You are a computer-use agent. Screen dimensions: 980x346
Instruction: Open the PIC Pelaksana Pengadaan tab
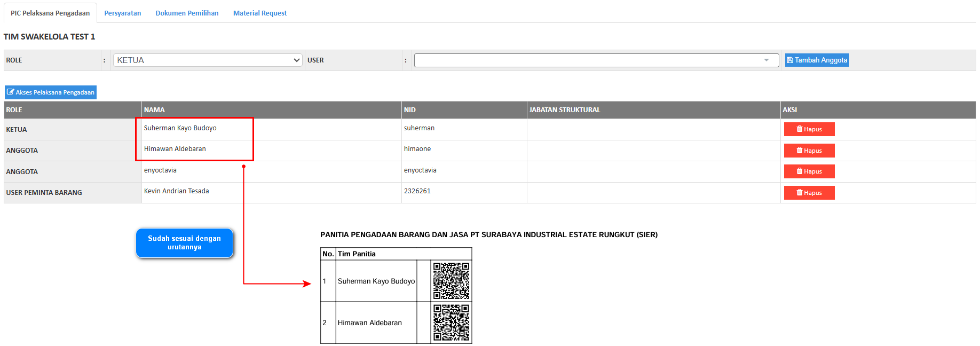(x=50, y=13)
